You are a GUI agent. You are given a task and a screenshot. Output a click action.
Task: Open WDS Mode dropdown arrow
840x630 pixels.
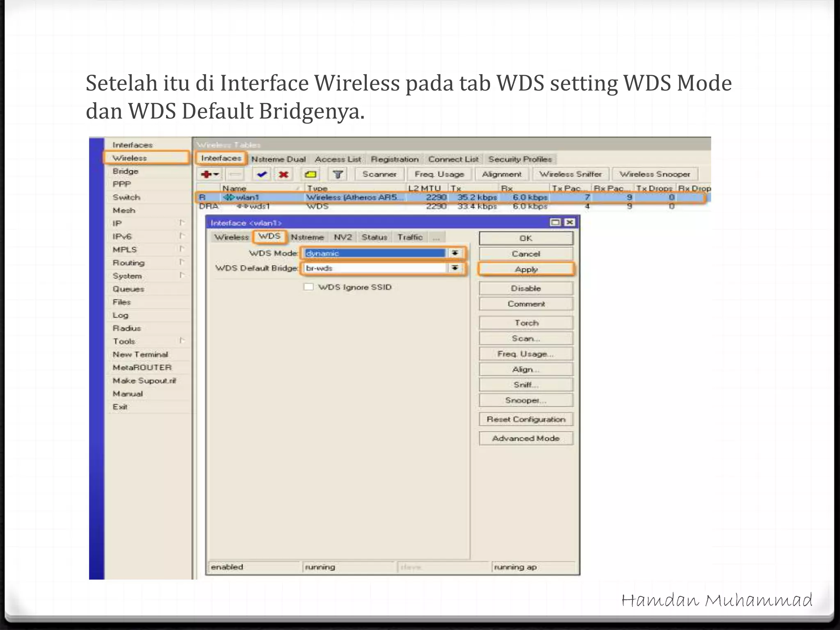click(455, 253)
